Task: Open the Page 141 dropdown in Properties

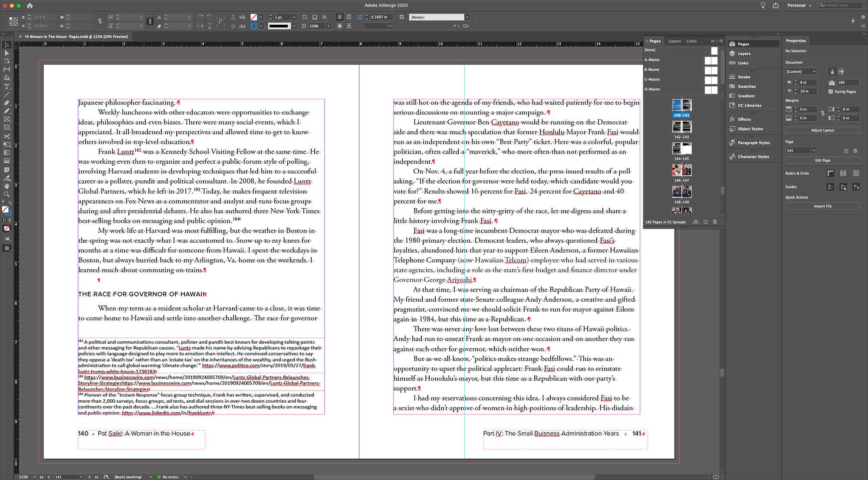Action: point(814,151)
